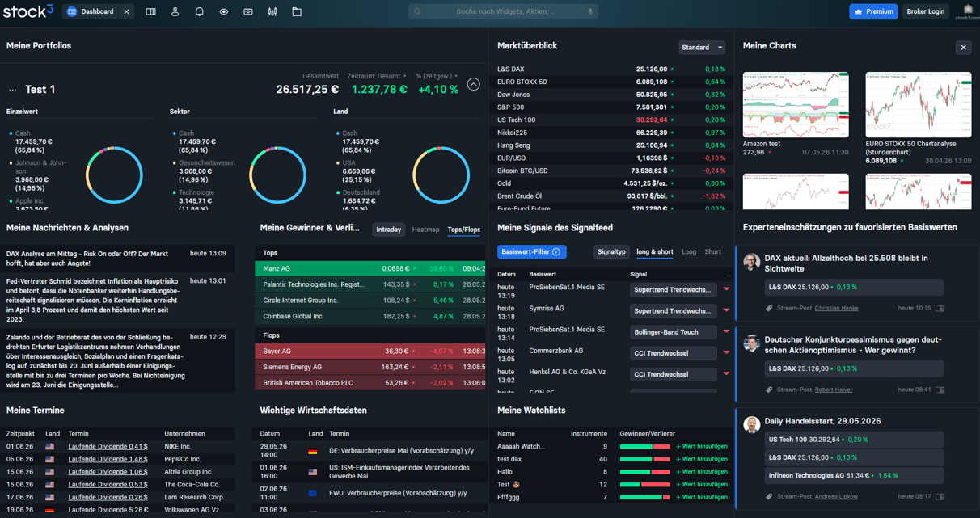The height and width of the screenshot is (518, 980).
Task: Open Robert Halver author link
Action: click(x=834, y=390)
